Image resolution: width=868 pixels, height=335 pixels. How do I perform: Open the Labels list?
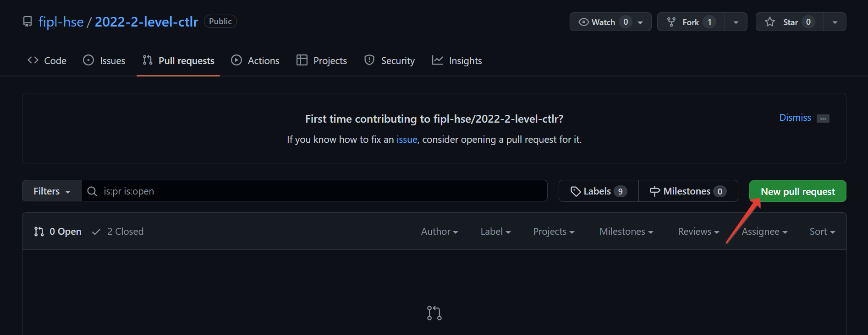pyautogui.click(x=599, y=191)
